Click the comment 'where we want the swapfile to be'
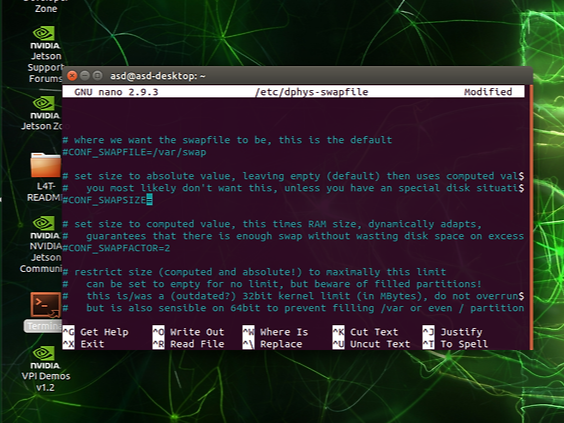This screenshot has width=564, height=423. pyautogui.click(x=173, y=140)
